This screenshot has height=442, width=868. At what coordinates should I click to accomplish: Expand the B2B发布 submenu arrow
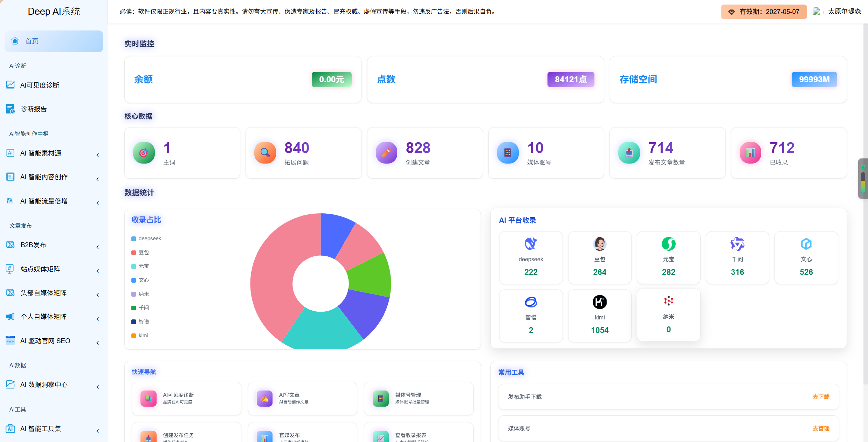[98, 247]
